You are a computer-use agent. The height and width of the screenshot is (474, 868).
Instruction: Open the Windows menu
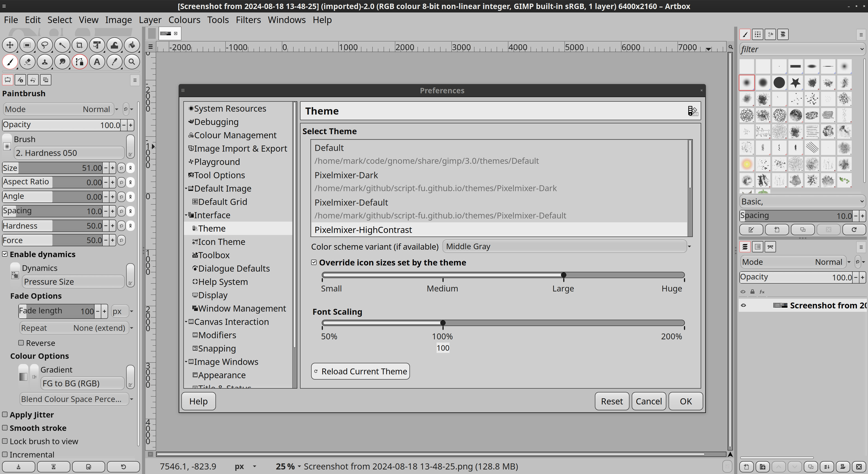tap(286, 20)
